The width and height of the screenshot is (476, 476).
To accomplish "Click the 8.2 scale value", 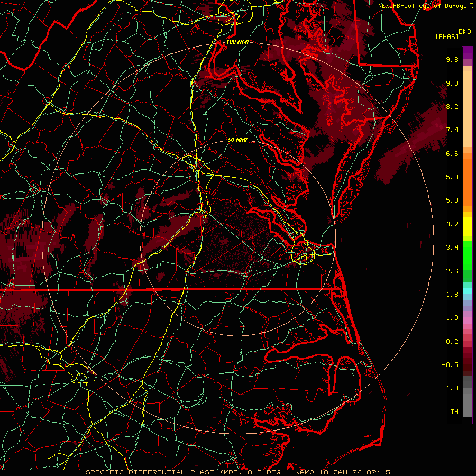I will click(x=452, y=106).
